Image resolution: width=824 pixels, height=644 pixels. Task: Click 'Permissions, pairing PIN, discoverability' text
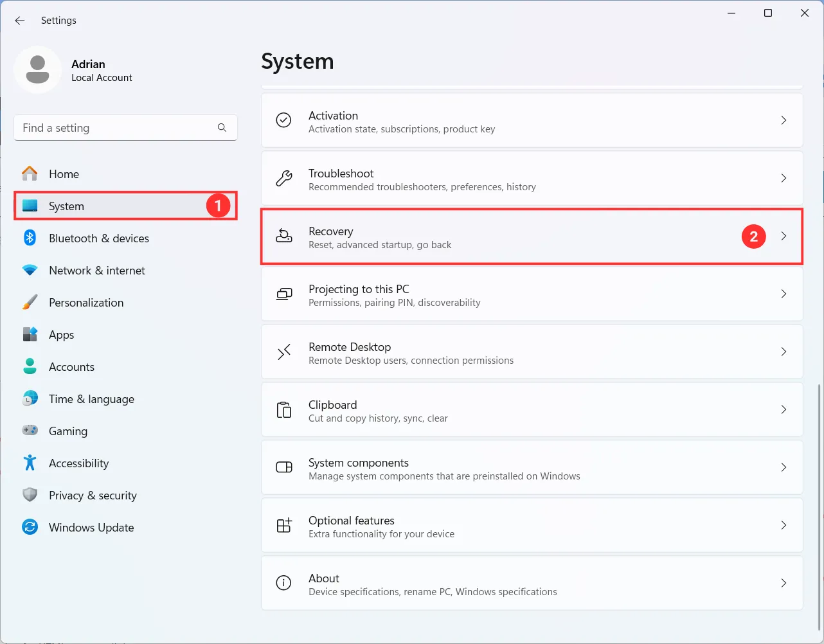395,303
